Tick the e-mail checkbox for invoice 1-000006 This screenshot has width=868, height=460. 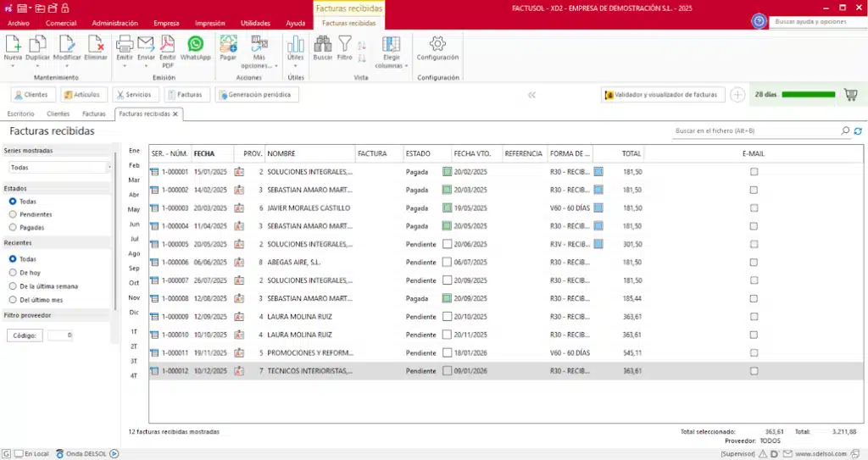tap(754, 263)
